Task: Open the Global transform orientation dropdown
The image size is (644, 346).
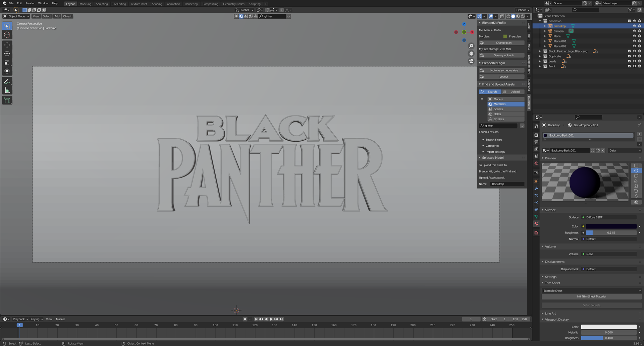Action: coord(245,10)
